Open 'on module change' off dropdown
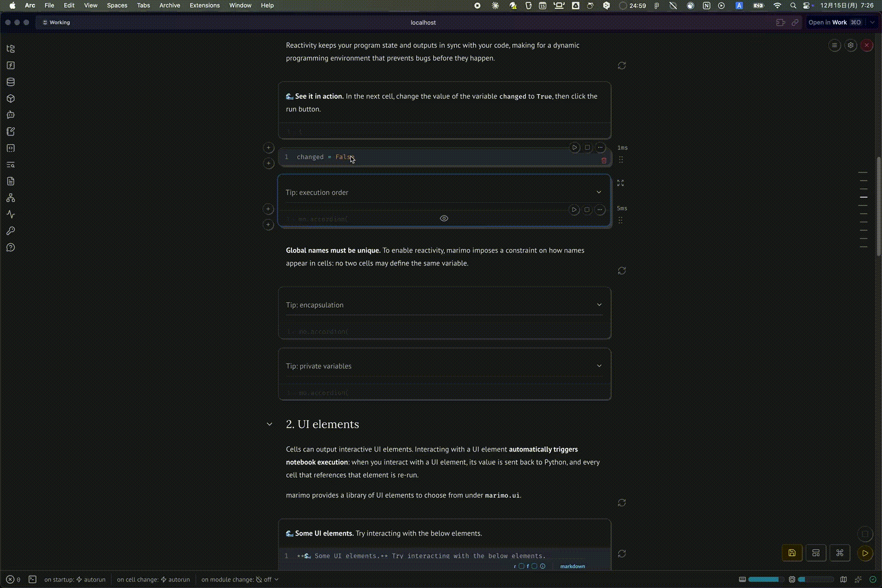Viewport: 882px width, 588px height. click(x=267, y=580)
